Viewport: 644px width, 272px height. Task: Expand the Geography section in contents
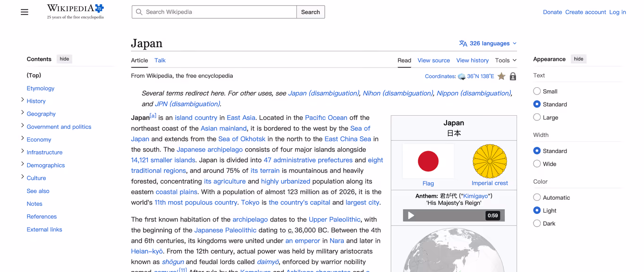click(x=23, y=112)
